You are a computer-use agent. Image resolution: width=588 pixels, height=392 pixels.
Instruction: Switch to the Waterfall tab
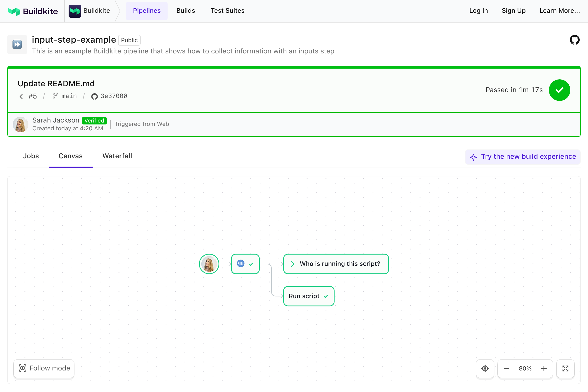117,156
